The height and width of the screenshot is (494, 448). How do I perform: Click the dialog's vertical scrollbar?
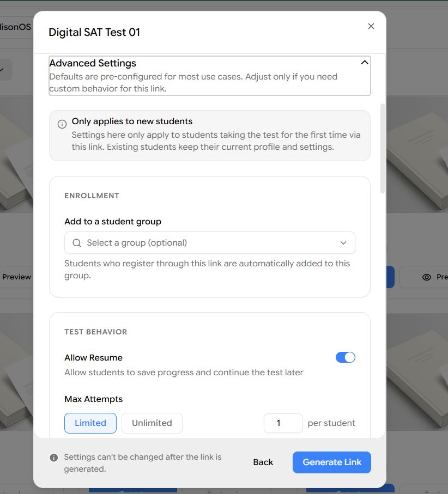click(383, 148)
